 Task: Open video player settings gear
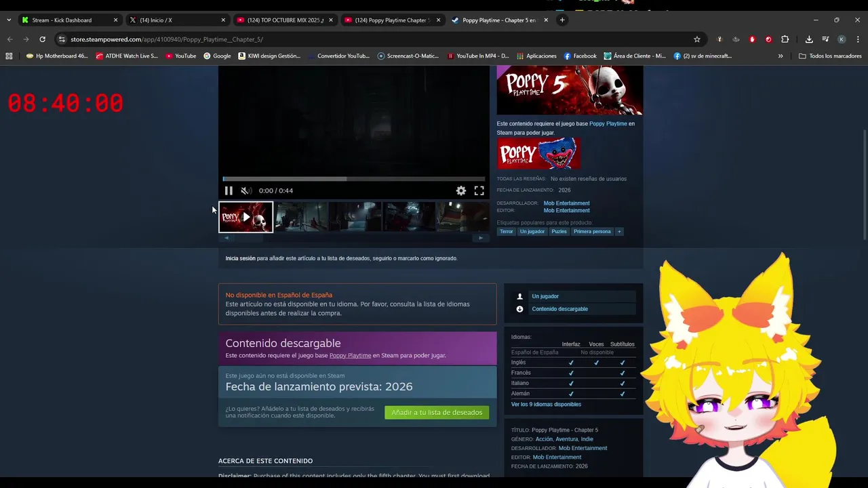tap(461, 190)
